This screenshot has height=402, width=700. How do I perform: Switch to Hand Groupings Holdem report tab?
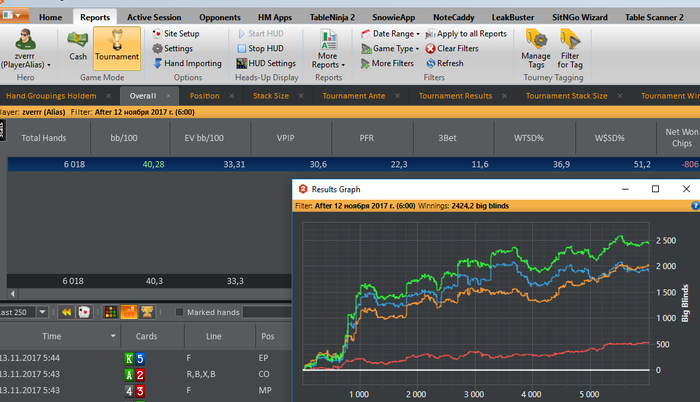[51, 96]
